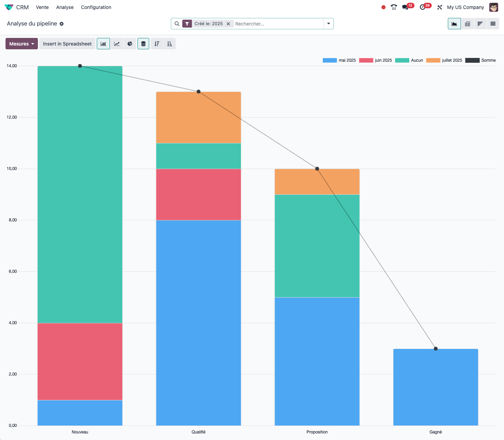The height and width of the screenshot is (440, 504).
Task: Sort the chart in descending order
Action: coord(157,44)
